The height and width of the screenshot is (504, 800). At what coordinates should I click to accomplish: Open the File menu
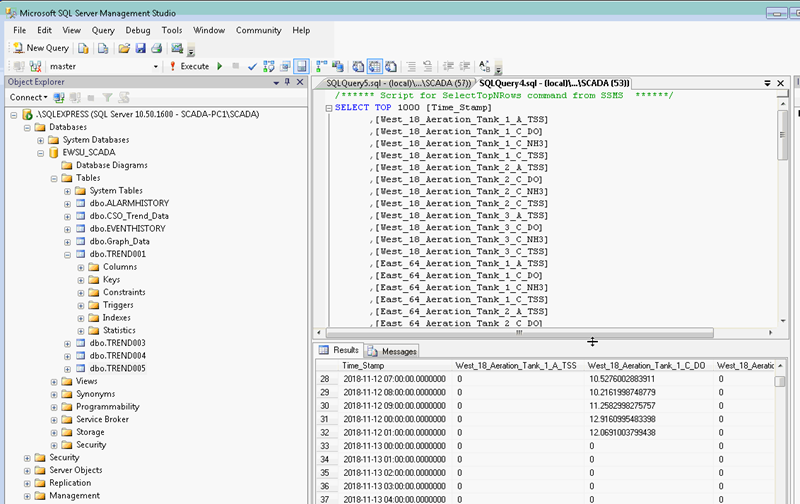pos(19,31)
